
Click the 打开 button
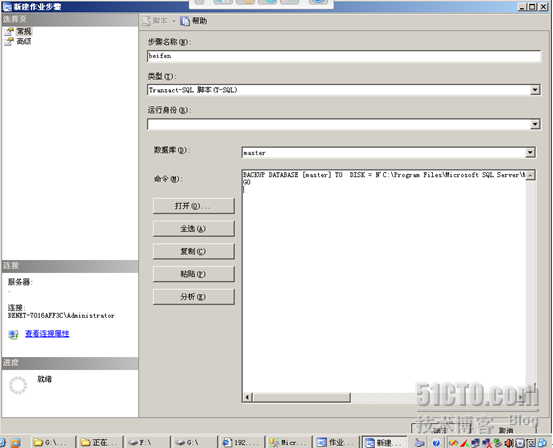pos(193,206)
